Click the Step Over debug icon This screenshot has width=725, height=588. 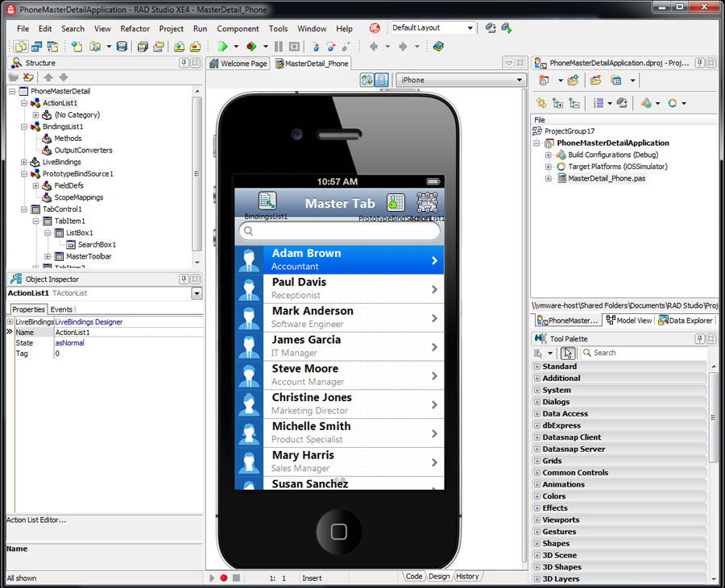click(330, 46)
